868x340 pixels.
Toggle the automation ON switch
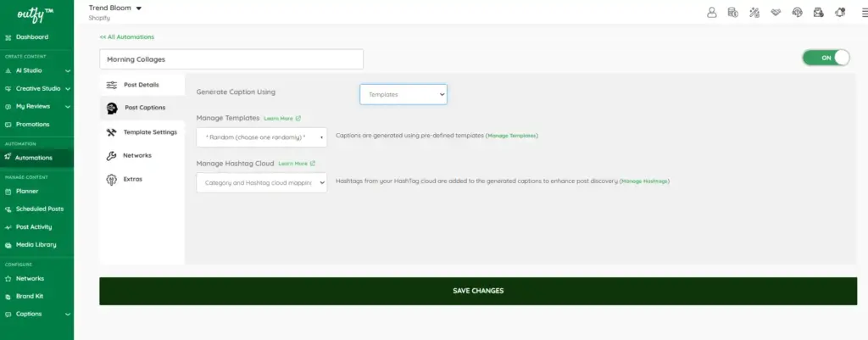[826, 58]
